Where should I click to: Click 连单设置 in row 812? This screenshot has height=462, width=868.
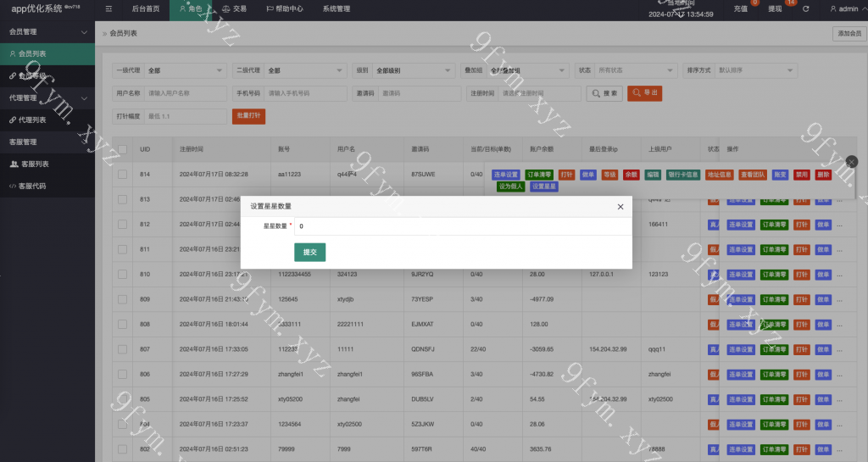741,225
